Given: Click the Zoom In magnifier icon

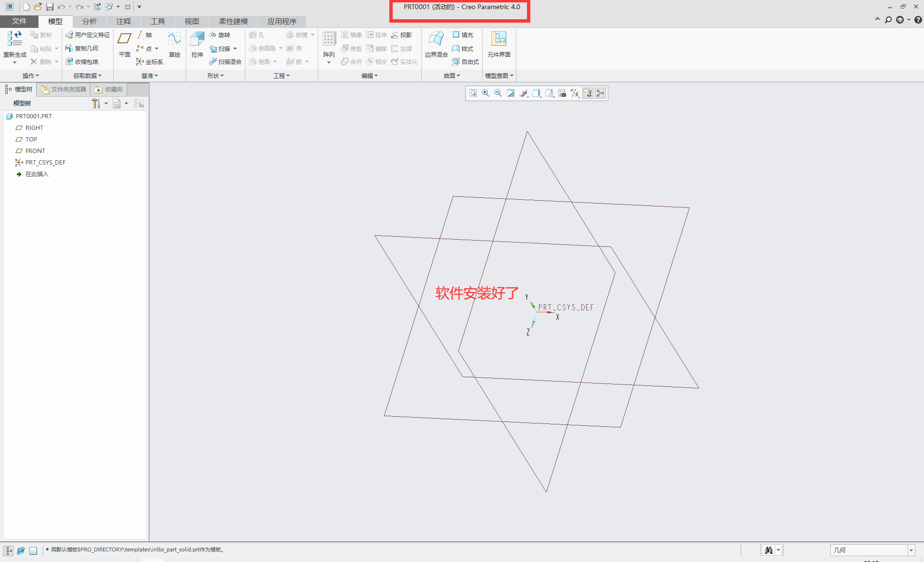Looking at the screenshot, I should tap(486, 93).
